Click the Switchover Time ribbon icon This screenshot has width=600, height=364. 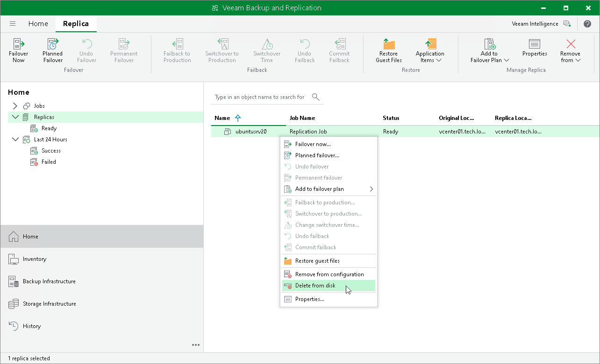point(267,50)
